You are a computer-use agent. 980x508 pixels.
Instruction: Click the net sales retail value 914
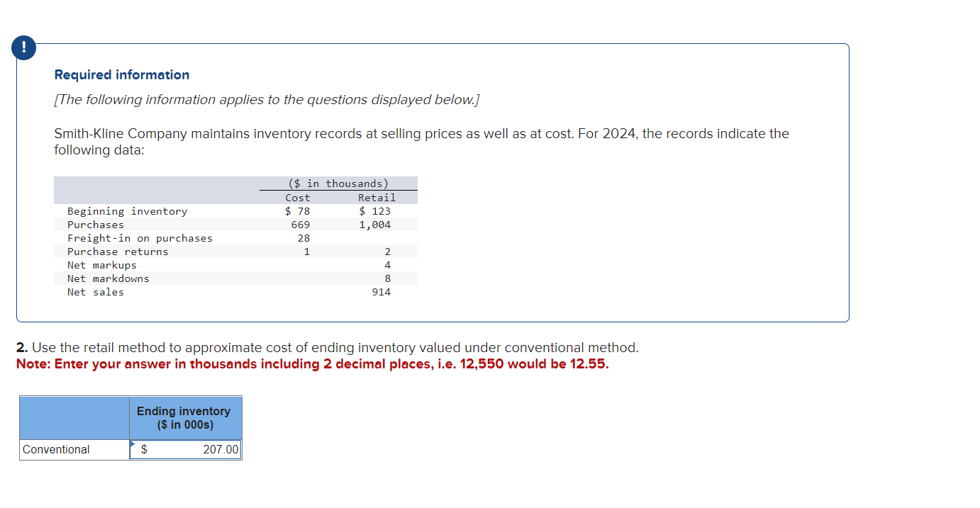[382, 292]
